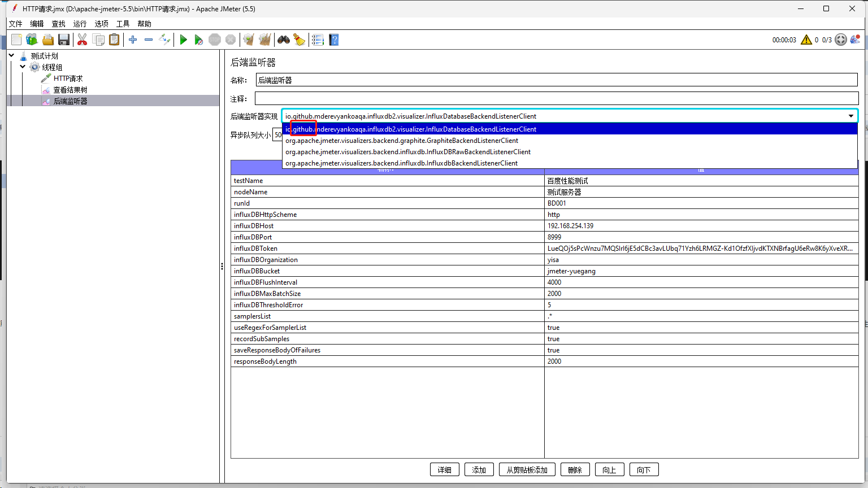868x488 pixels.
Task: Click the New test plan icon
Action: point(16,40)
